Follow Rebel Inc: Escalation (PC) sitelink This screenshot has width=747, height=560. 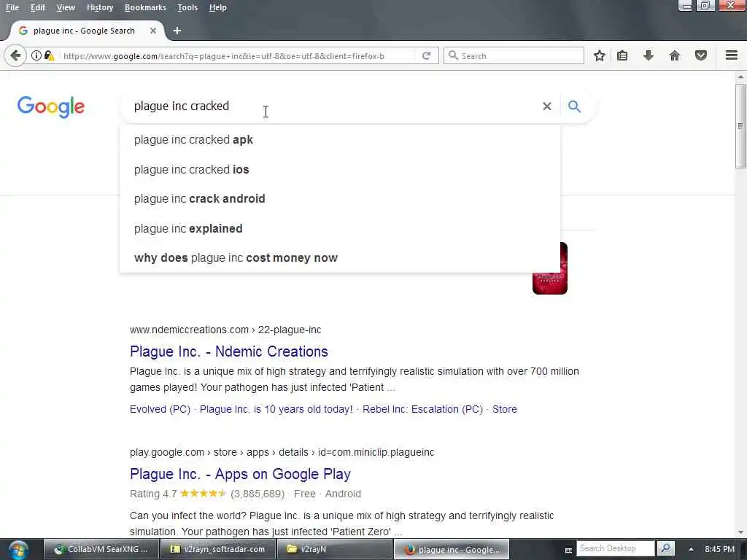[422, 409]
